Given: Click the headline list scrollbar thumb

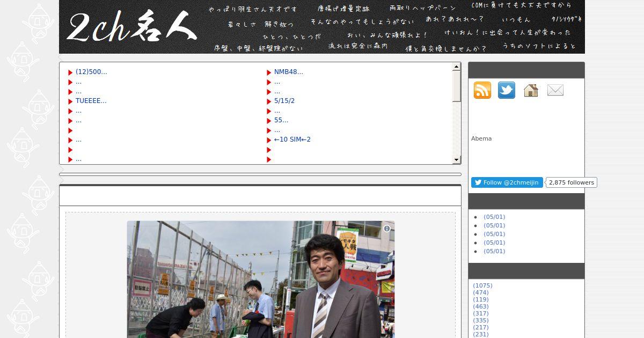Looking at the screenshot, I should click(x=456, y=86).
